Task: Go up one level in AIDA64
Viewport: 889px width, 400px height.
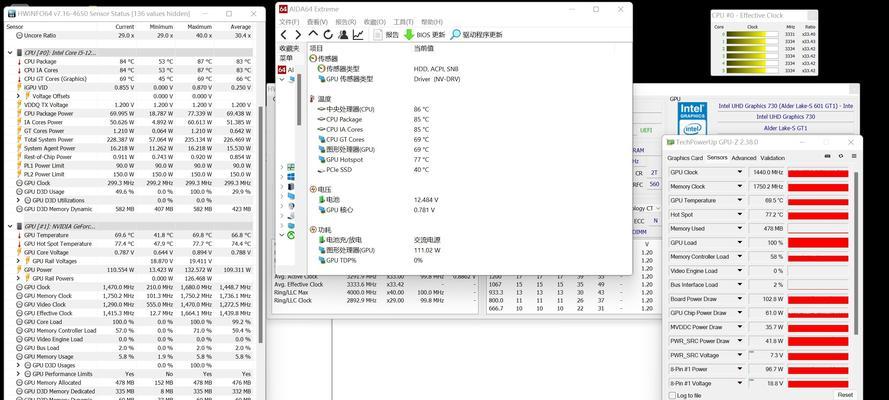Action: [x=313, y=35]
